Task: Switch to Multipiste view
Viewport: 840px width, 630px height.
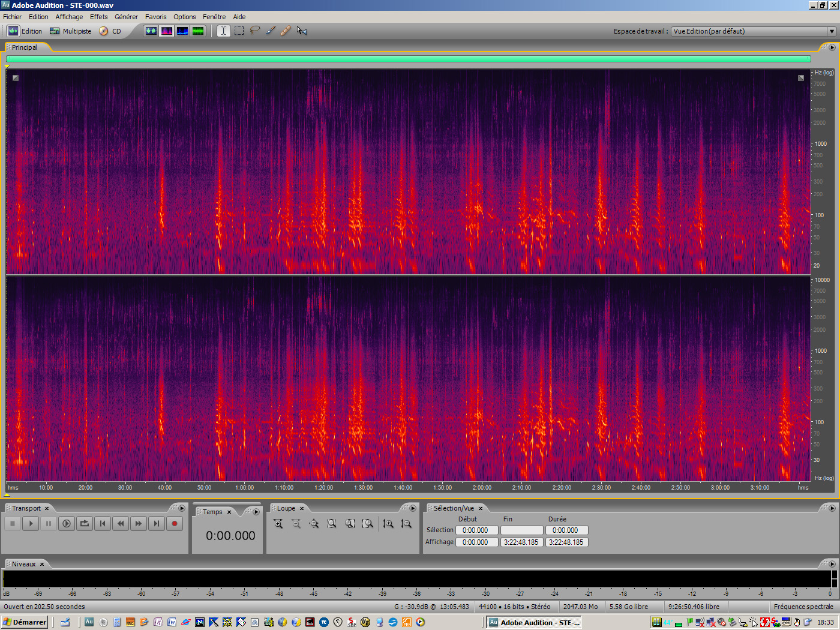Action: [x=71, y=31]
